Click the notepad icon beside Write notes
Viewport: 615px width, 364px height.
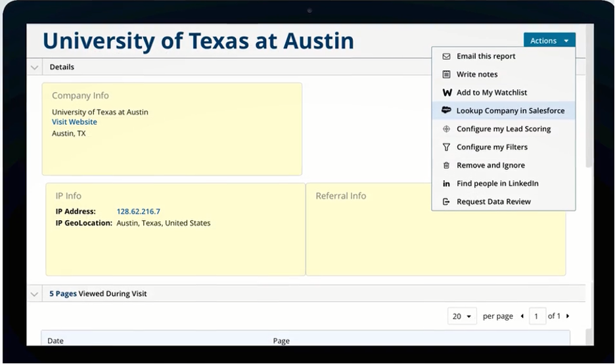click(x=446, y=74)
